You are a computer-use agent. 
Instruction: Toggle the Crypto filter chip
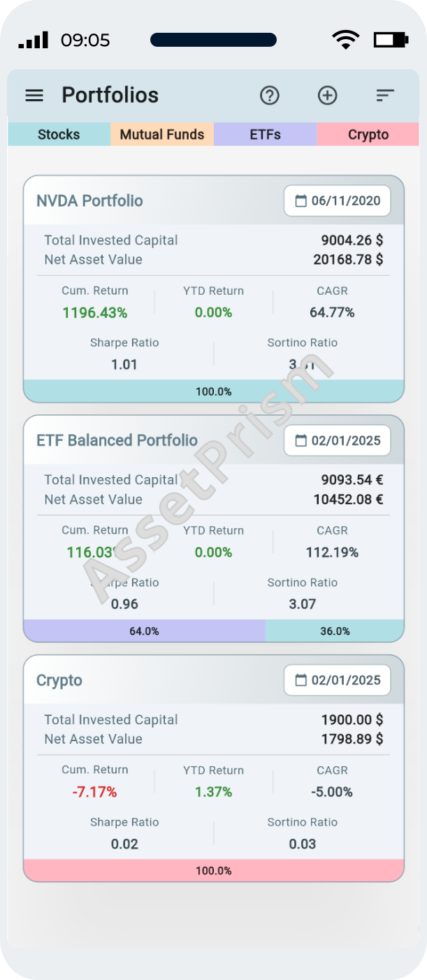point(368,135)
